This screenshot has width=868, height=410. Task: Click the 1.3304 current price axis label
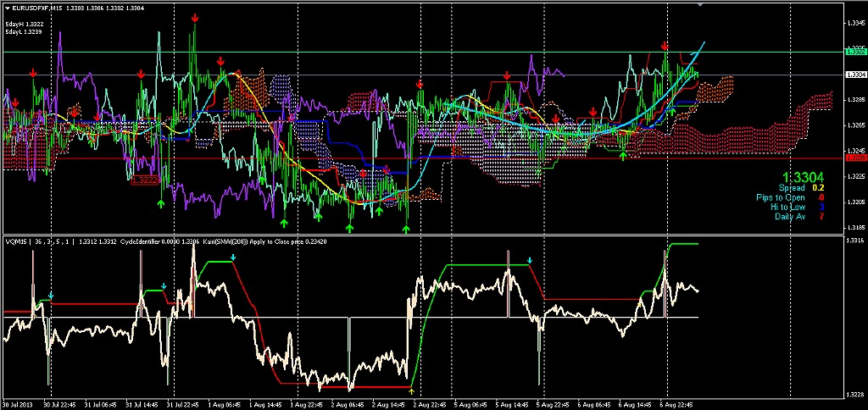click(855, 75)
